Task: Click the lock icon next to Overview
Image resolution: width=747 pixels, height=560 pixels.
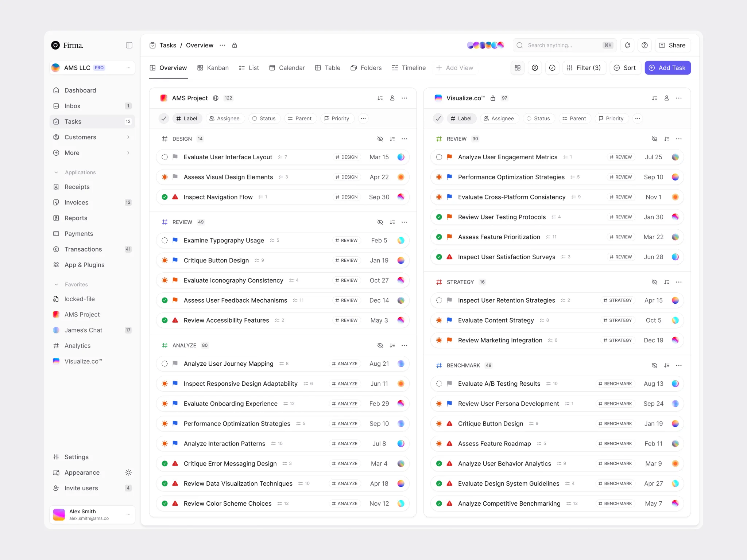Action: coord(235,45)
